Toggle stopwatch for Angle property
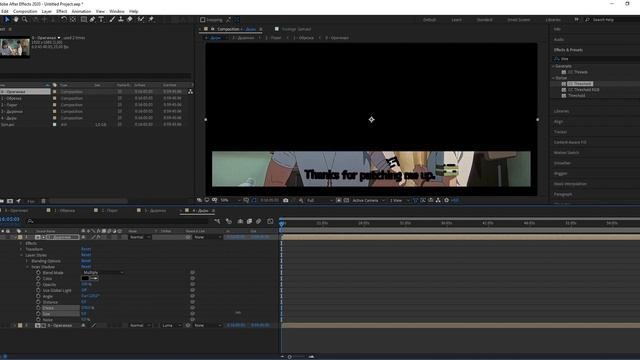This screenshot has width=640, height=360. coord(38,296)
